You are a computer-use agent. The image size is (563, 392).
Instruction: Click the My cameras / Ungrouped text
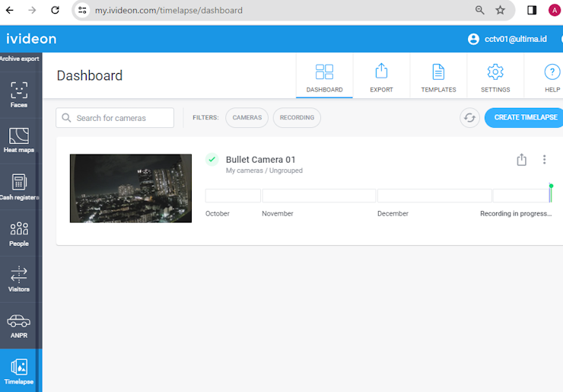tap(264, 171)
